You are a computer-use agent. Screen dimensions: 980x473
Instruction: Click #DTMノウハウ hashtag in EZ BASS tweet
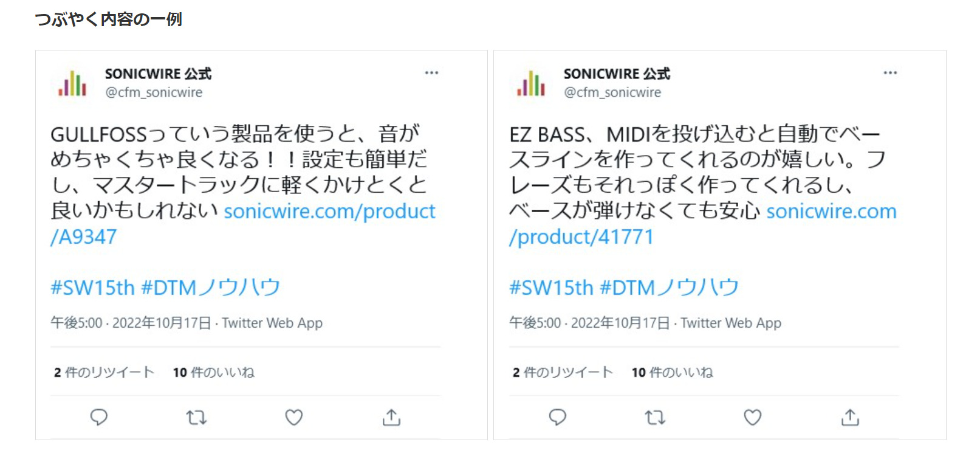669,287
